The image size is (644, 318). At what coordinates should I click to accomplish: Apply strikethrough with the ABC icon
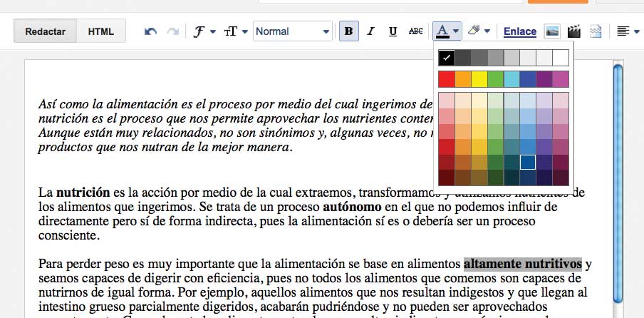pos(416,31)
